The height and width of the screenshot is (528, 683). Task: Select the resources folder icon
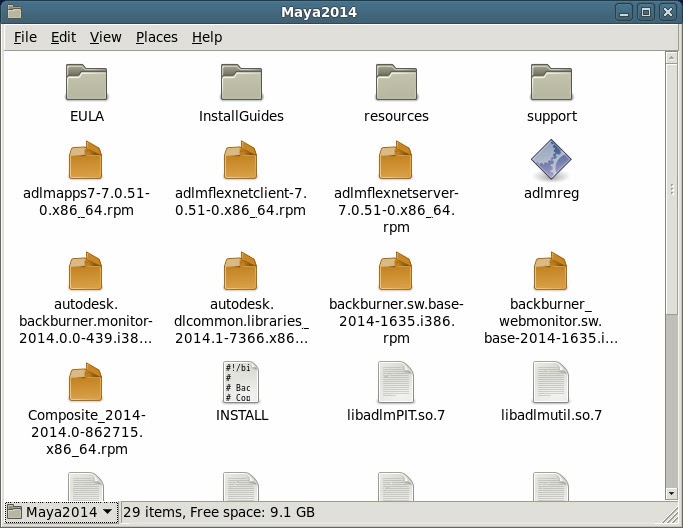[x=396, y=82]
